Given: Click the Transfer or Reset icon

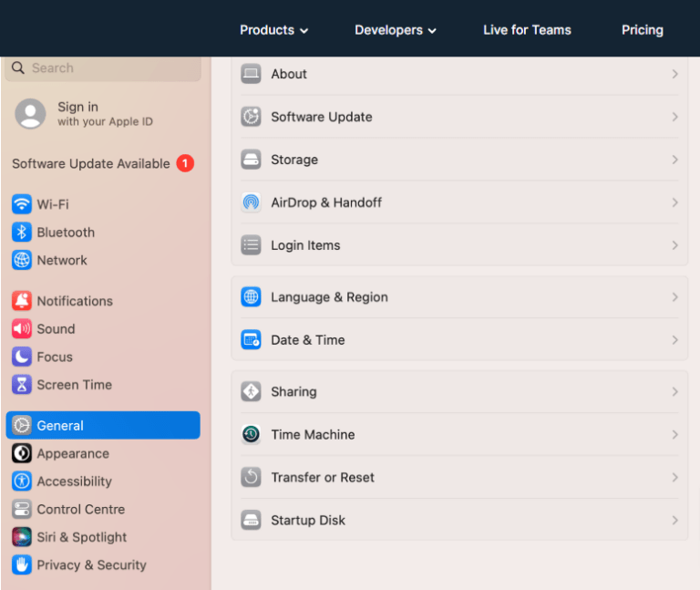Looking at the screenshot, I should [251, 478].
